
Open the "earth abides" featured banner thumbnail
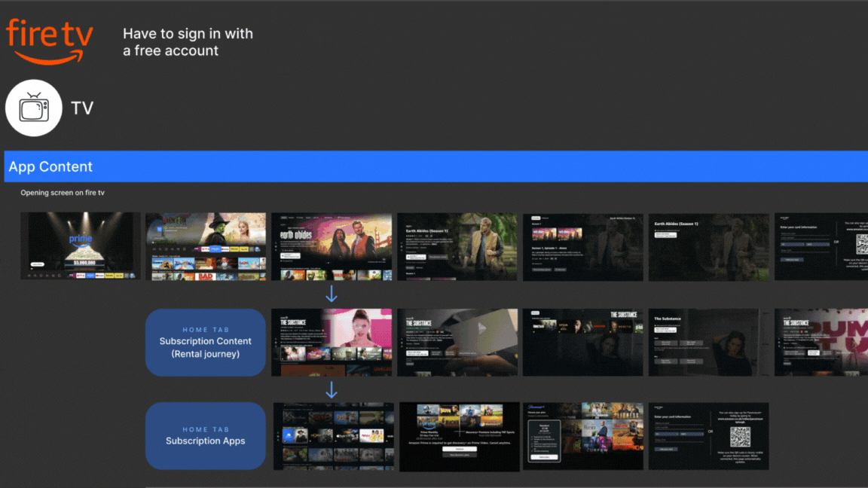point(331,246)
